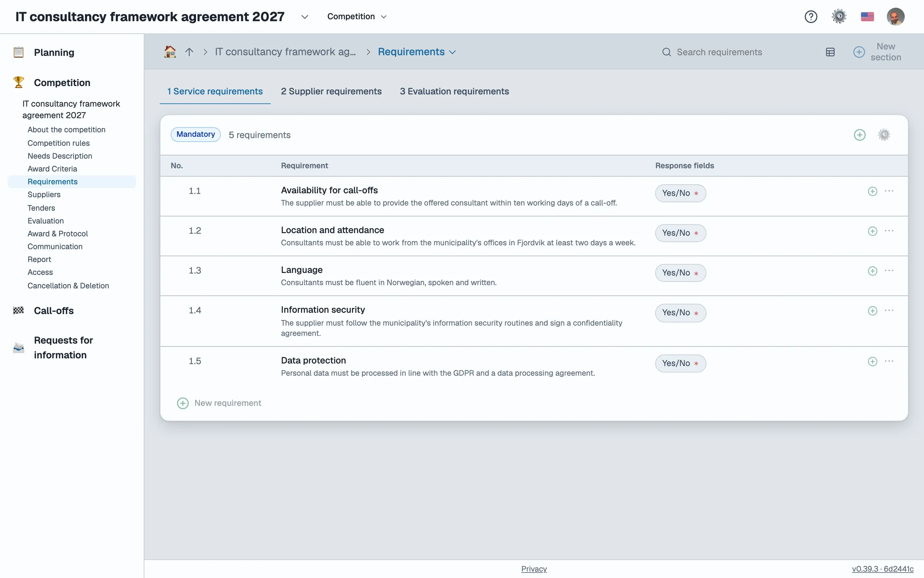Open Requests for information section
Viewport: 924px width, 578px height.
(x=64, y=347)
